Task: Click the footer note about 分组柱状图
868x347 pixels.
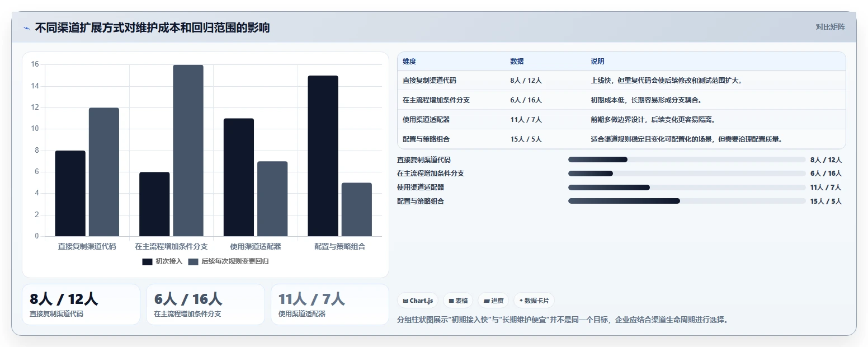Action: 563,320
